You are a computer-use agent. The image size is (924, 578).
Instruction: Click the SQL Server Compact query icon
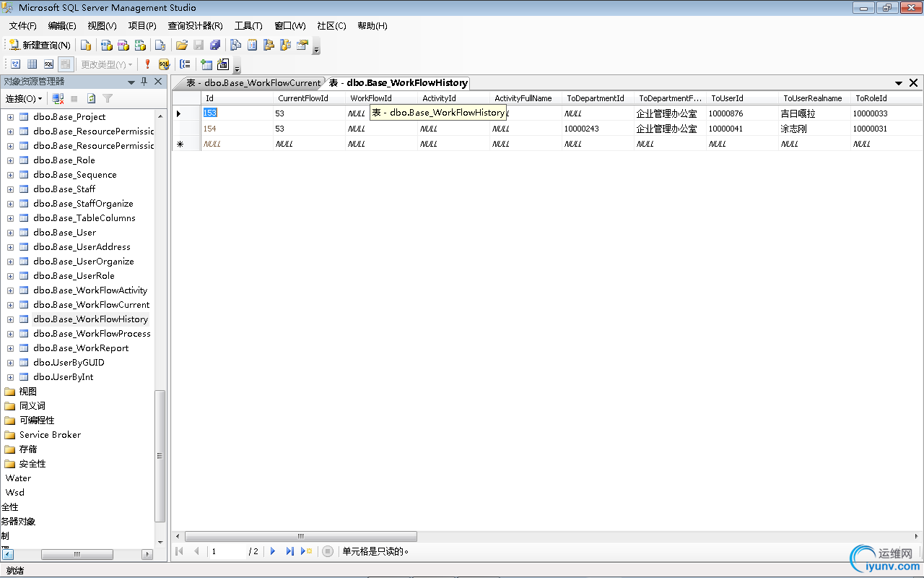160,46
